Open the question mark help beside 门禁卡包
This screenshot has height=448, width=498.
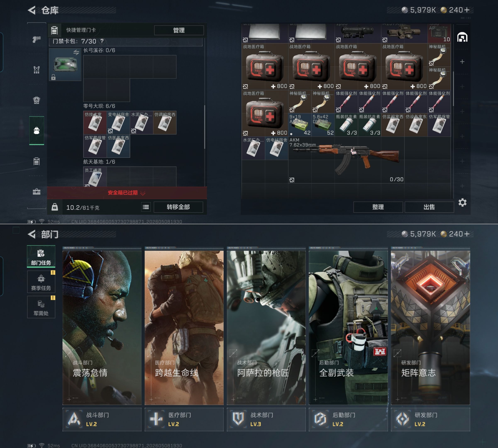(x=102, y=41)
